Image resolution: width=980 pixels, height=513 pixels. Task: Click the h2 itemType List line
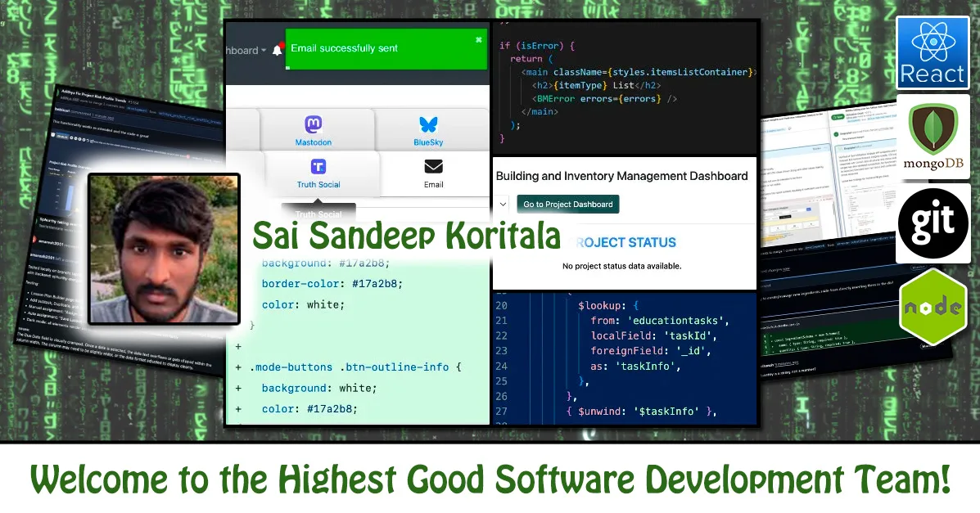[x=596, y=86]
